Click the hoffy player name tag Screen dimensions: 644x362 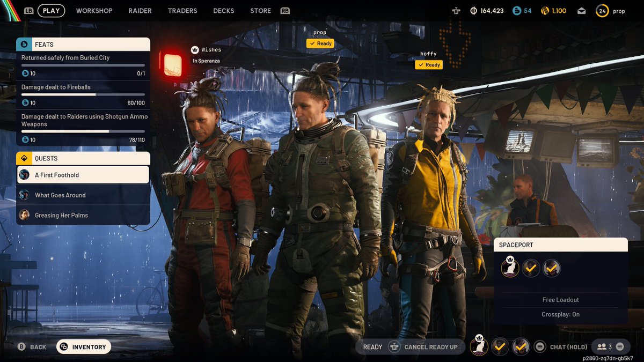pos(428,54)
